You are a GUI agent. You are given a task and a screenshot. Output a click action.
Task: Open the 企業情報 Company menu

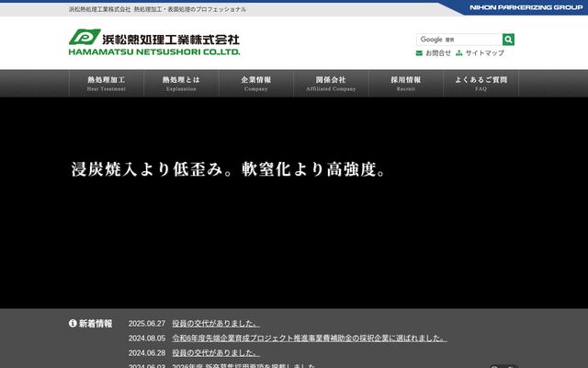tap(256, 84)
